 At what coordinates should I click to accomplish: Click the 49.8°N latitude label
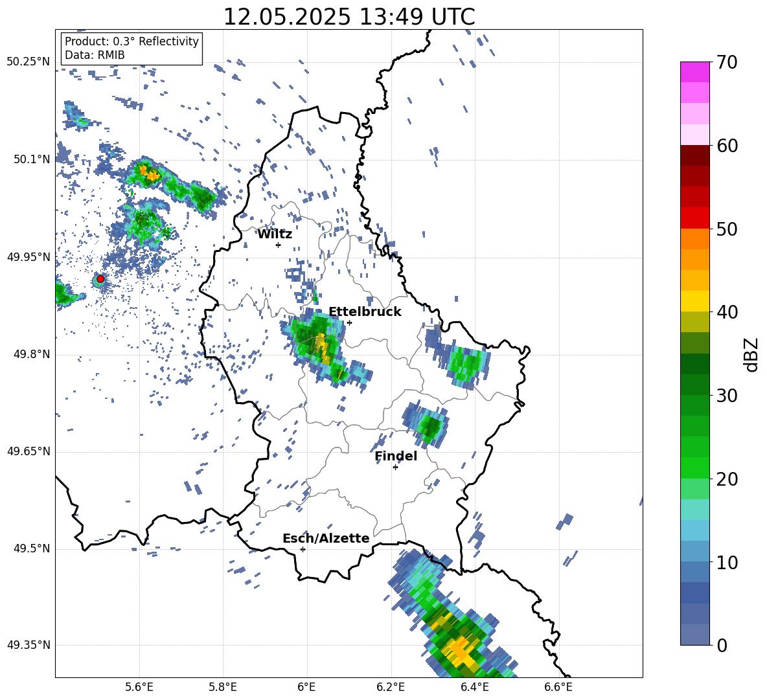pos(32,354)
